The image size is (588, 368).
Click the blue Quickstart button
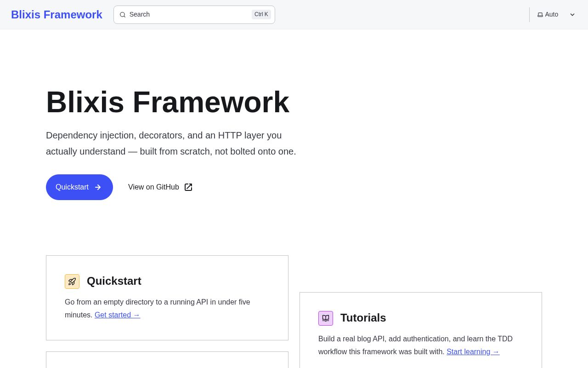[x=79, y=187]
